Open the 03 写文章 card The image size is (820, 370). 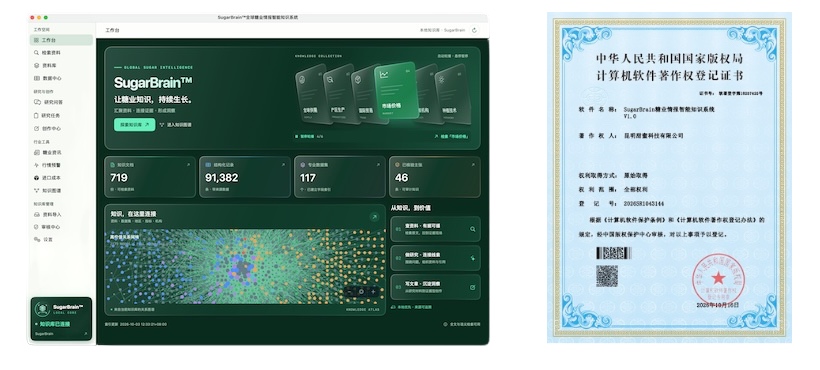click(435, 287)
